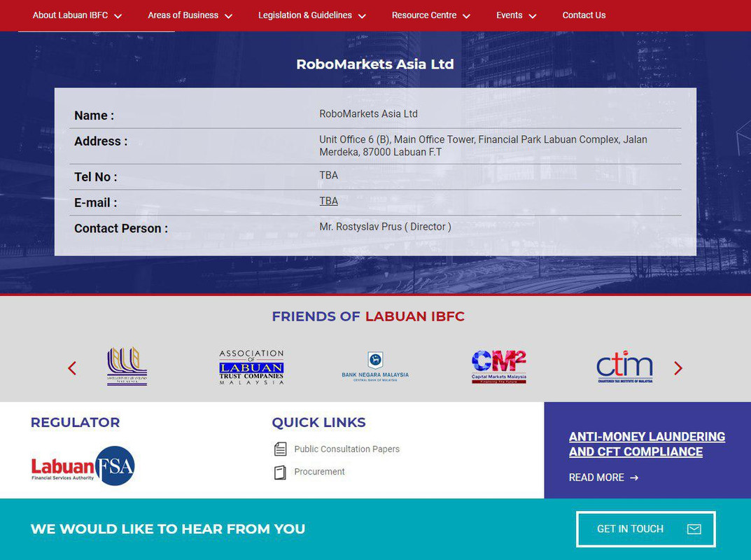Viewport: 751px width, 560px height.
Task: Click Read More under Anti-Money Laundering
Action: point(596,477)
